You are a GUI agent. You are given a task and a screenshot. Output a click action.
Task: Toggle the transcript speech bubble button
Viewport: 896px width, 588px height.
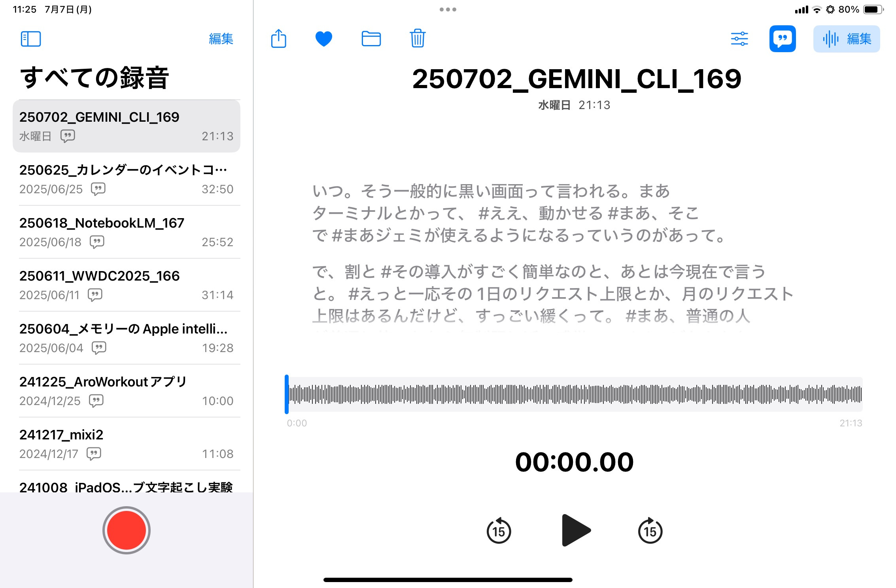click(x=783, y=39)
